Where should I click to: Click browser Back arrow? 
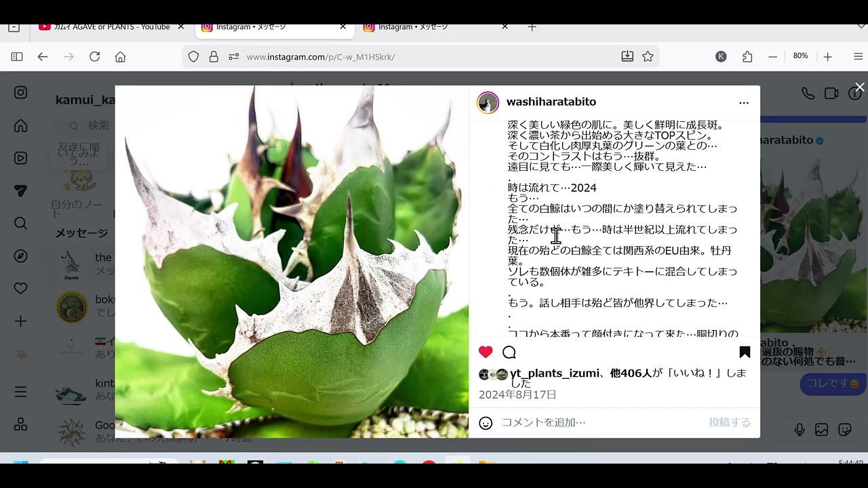[43, 57]
